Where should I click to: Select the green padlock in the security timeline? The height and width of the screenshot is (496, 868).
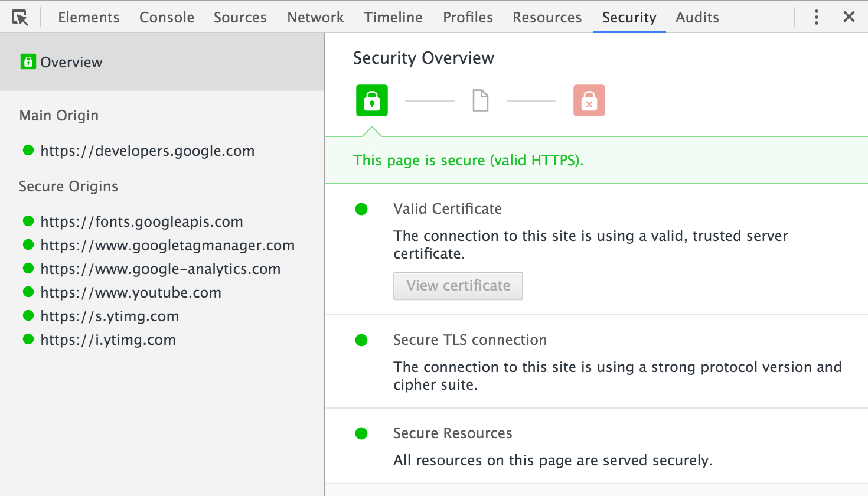coord(371,100)
